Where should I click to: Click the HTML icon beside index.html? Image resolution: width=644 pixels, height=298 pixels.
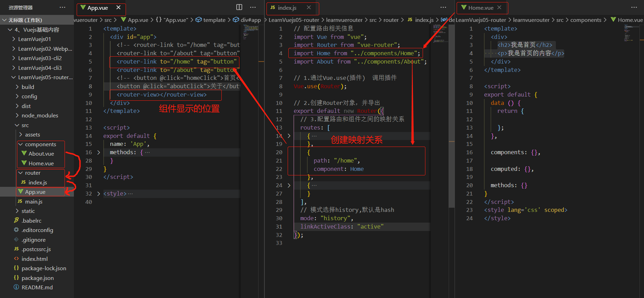16,259
